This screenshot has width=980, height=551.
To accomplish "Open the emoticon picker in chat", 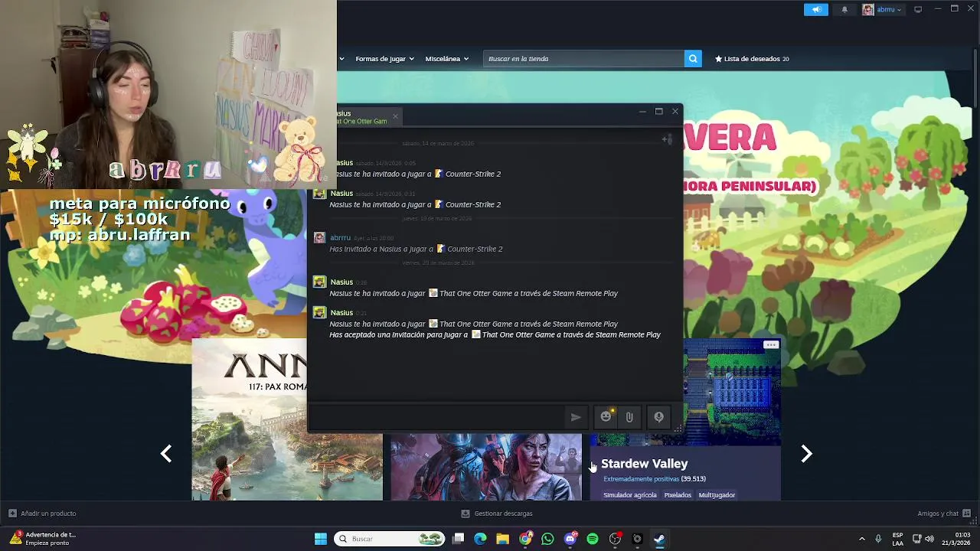I will [606, 417].
